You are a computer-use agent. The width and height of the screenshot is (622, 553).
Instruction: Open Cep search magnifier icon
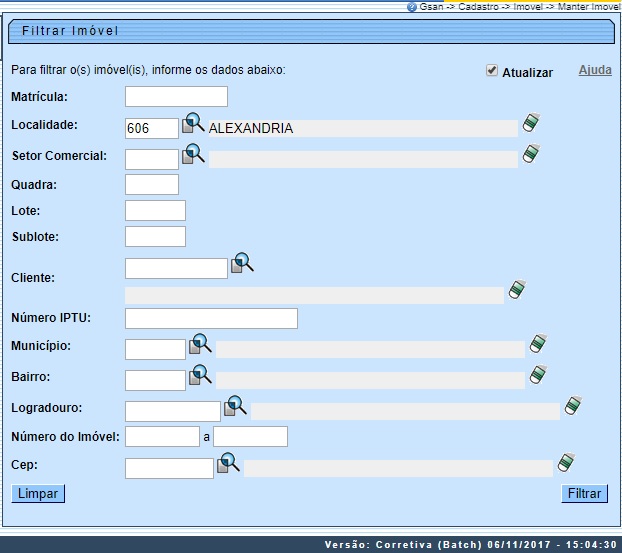pos(228,463)
